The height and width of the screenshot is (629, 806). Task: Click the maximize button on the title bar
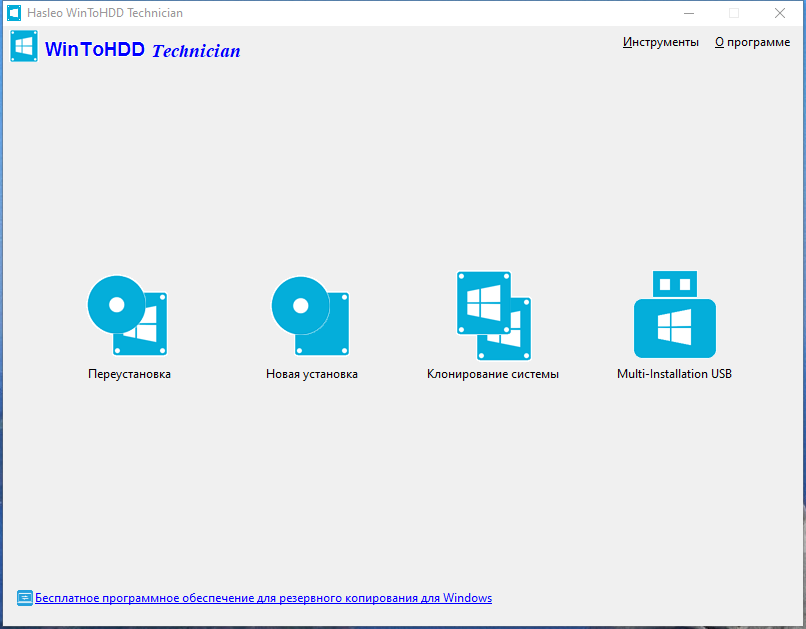pos(733,13)
